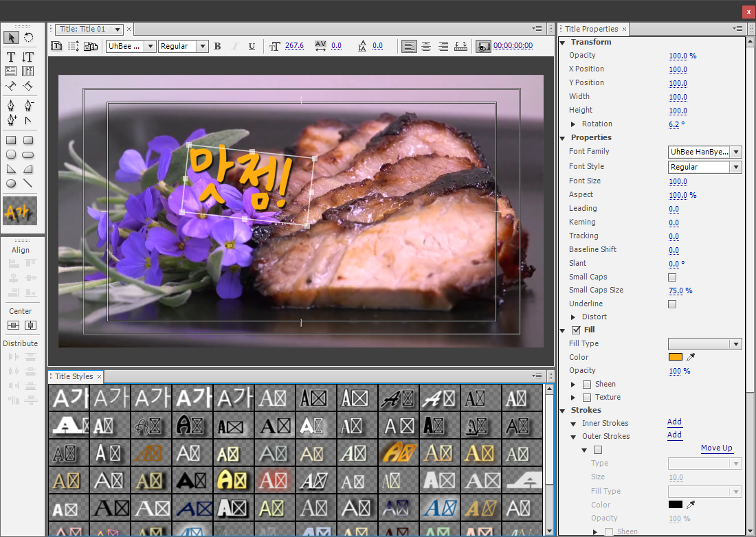Image resolution: width=756 pixels, height=537 pixels.
Task: Switch to the Title Styles tab
Action: coord(74,376)
